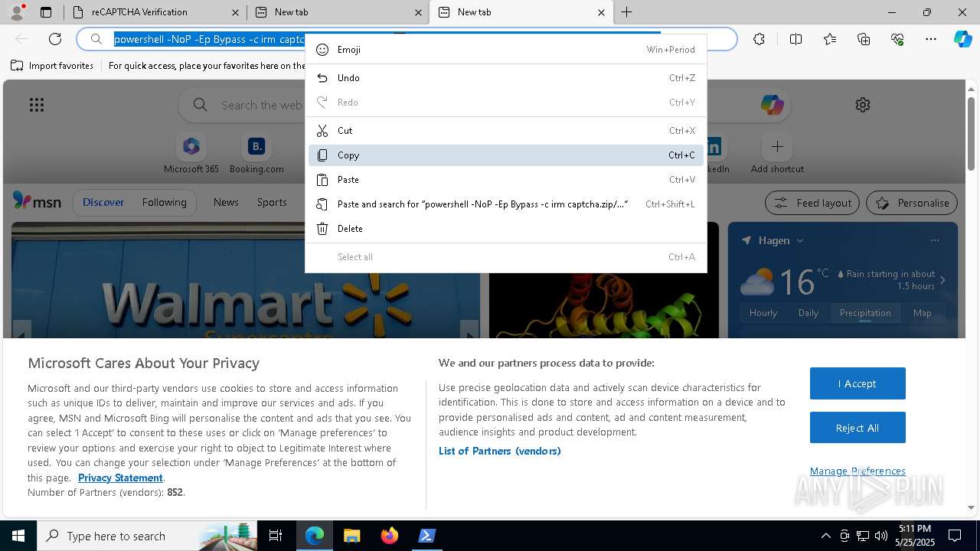Open the Collections icon
This screenshot has width=980, height=551.
click(x=864, y=39)
